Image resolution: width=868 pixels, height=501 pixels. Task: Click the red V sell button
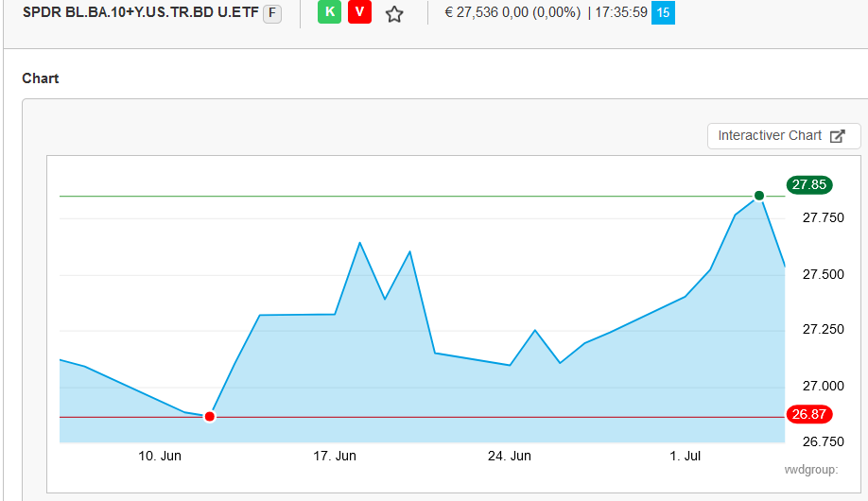pyautogui.click(x=359, y=13)
